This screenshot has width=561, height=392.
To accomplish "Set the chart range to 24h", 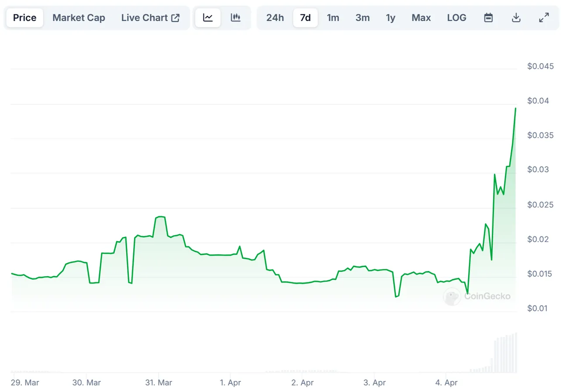I will [275, 18].
